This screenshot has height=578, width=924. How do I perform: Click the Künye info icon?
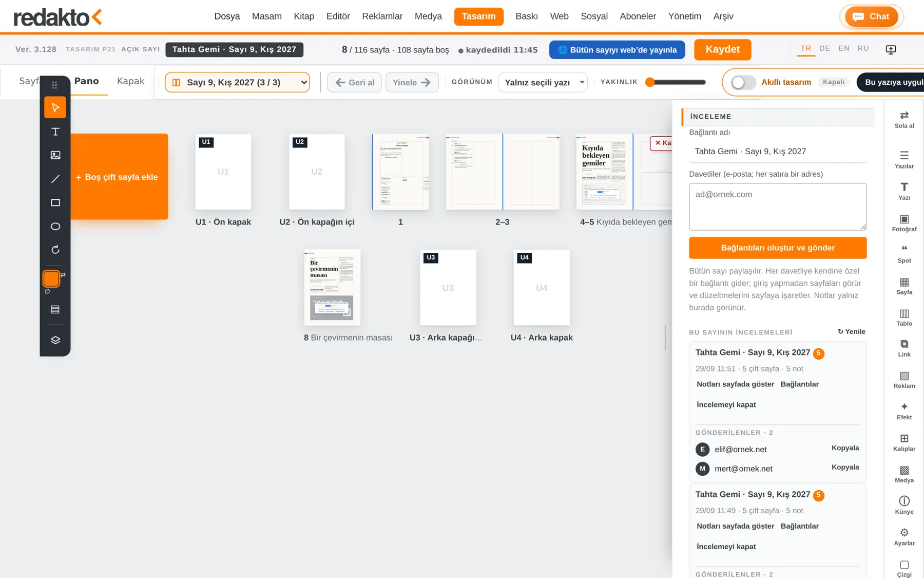click(x=904, y=505)
